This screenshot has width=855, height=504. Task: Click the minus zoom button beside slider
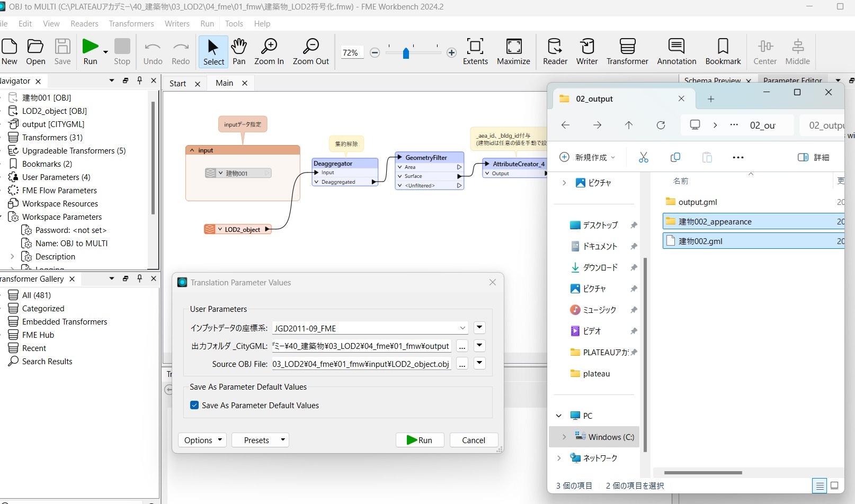pyautogui.click(x=375, y=52)
